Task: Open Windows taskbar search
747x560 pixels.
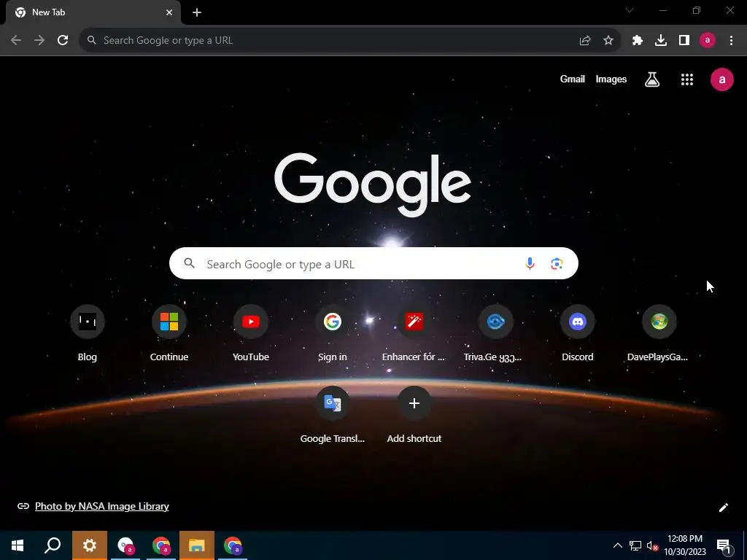Action: coord(53,545)
